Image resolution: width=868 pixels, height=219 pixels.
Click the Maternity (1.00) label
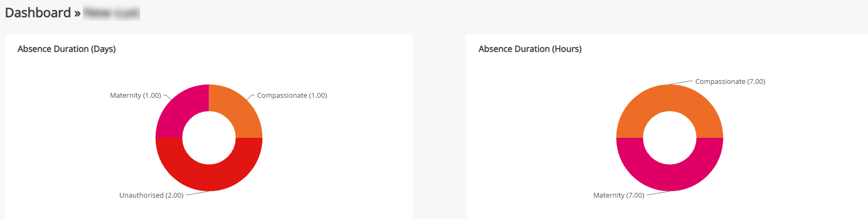click(x=135, y=96)
